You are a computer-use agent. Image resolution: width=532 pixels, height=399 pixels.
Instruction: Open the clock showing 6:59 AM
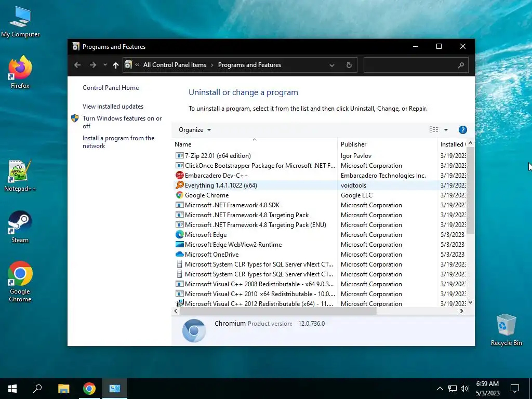point(487,389)
